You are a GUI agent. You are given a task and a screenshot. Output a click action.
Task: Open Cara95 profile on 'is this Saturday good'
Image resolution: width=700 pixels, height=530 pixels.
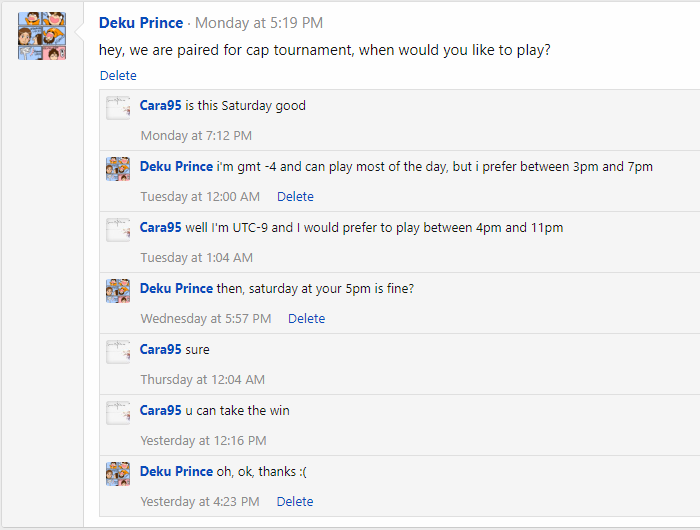160,105
